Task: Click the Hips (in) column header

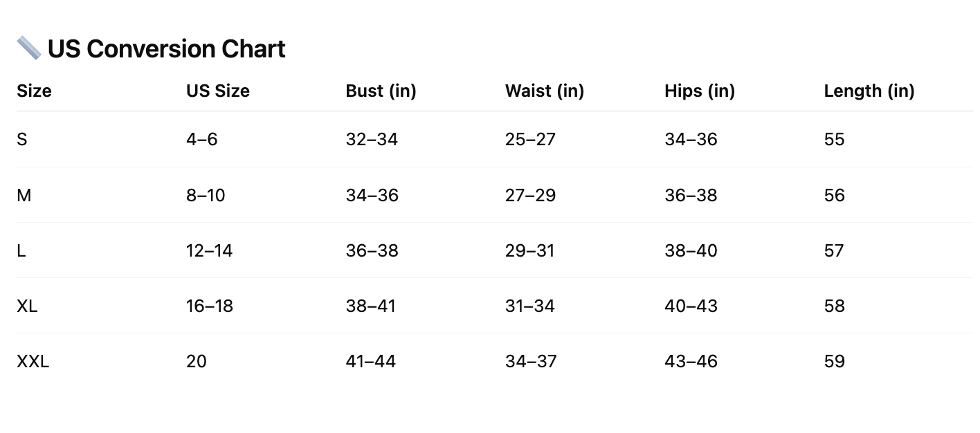Action: 699,91
